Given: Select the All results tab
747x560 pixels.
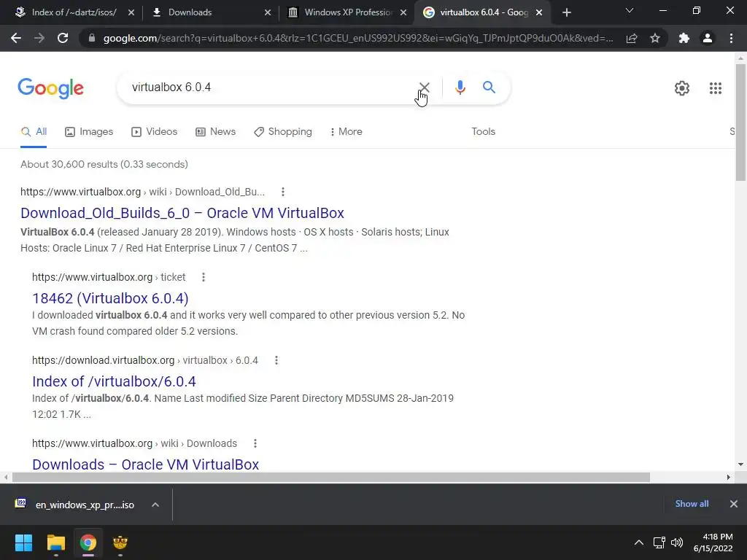Looking at the screenshot, I should pos(34,132).
